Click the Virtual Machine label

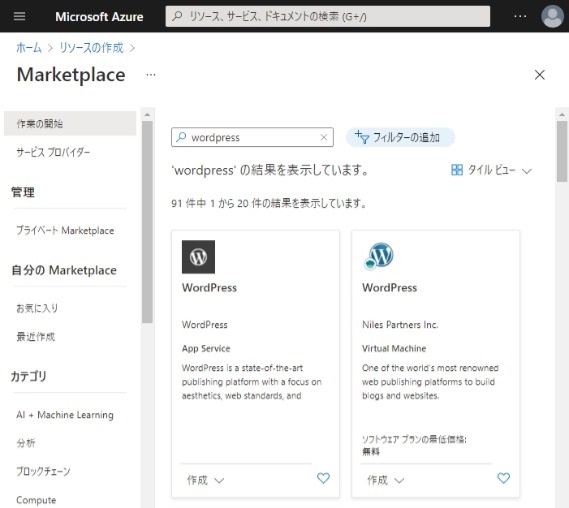(394, 348)
